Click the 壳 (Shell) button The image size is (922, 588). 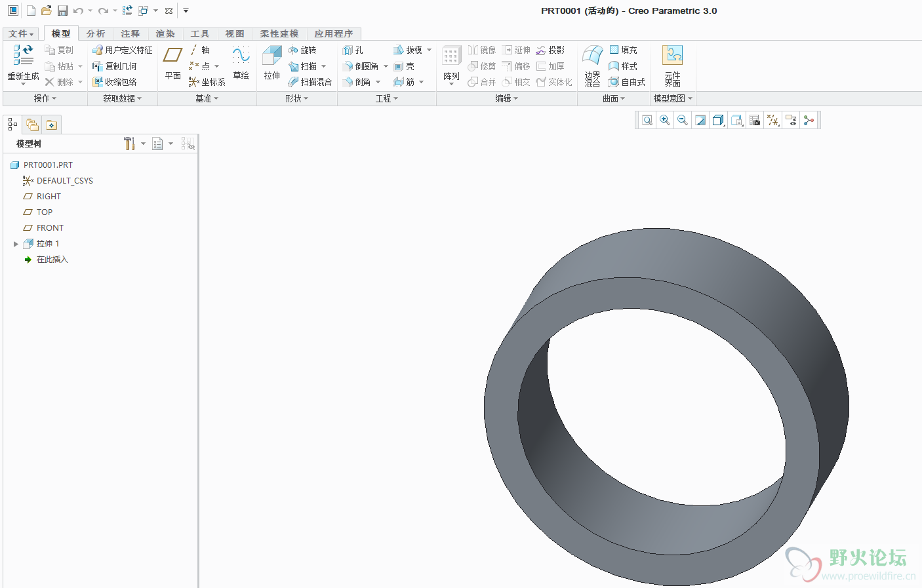pos(404,66)
